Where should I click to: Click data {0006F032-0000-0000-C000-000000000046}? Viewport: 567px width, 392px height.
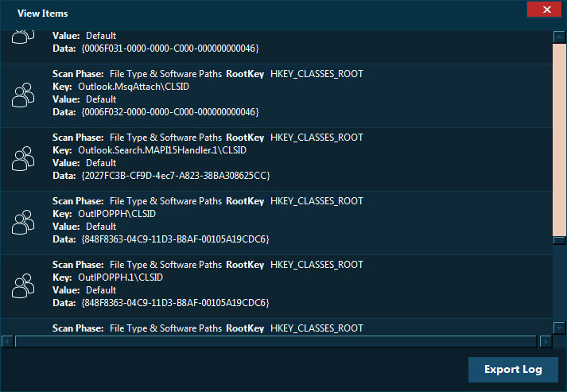pos(170,112)
